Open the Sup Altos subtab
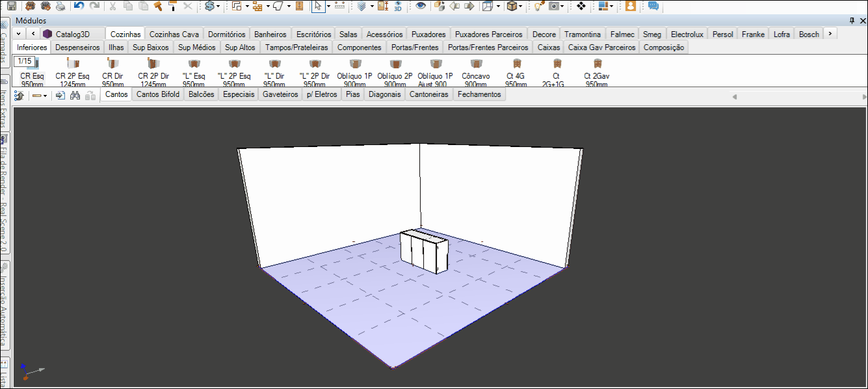Viewport: 868px width, 389px height. (240, 47)
